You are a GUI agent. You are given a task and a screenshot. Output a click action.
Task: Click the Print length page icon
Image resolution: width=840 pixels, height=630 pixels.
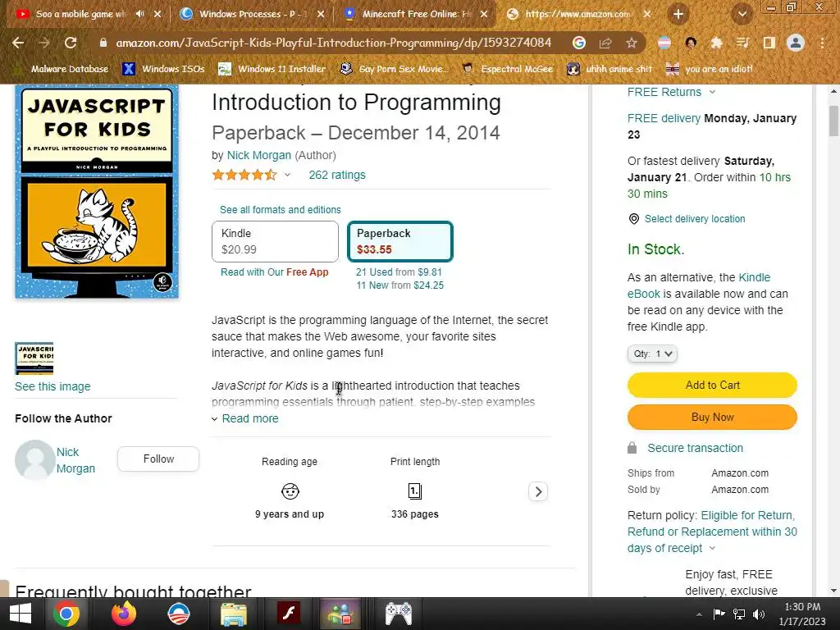click(x=414, y=491)
